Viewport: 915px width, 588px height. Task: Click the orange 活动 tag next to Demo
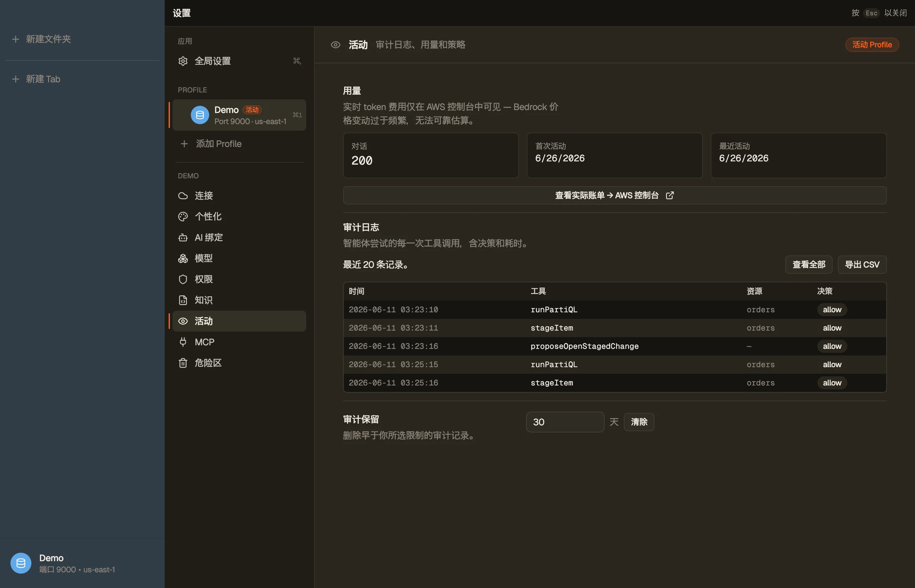[x=252, y=110]
